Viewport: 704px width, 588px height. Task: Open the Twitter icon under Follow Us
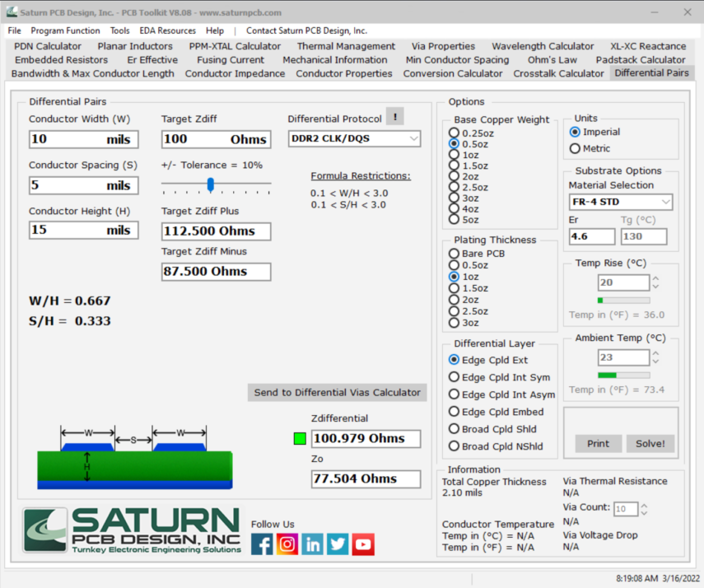click(338, 544)
